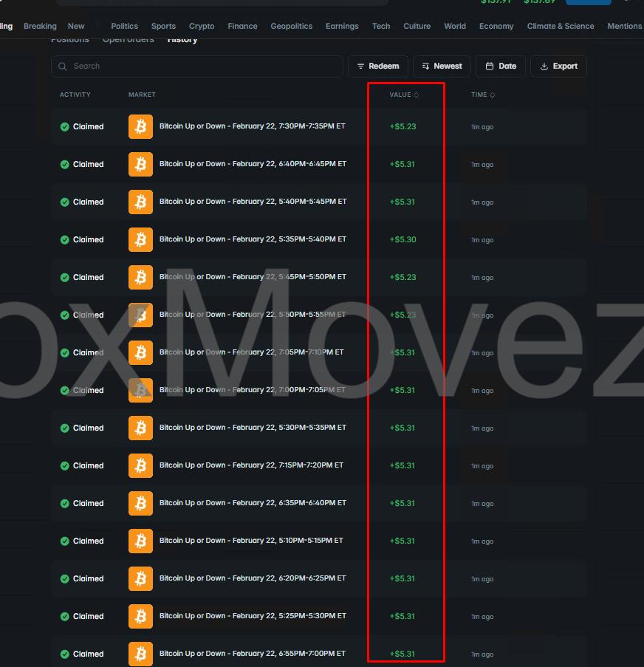Click the magnifier icon in the search box
The image size is (644, 667).
click(x=63, y=66)
